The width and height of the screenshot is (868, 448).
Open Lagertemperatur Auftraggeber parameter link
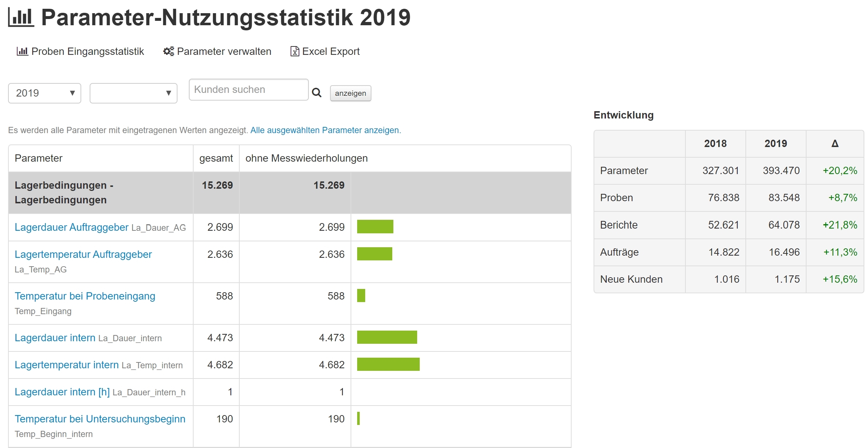pyautogui.click(x=83, y=254)
